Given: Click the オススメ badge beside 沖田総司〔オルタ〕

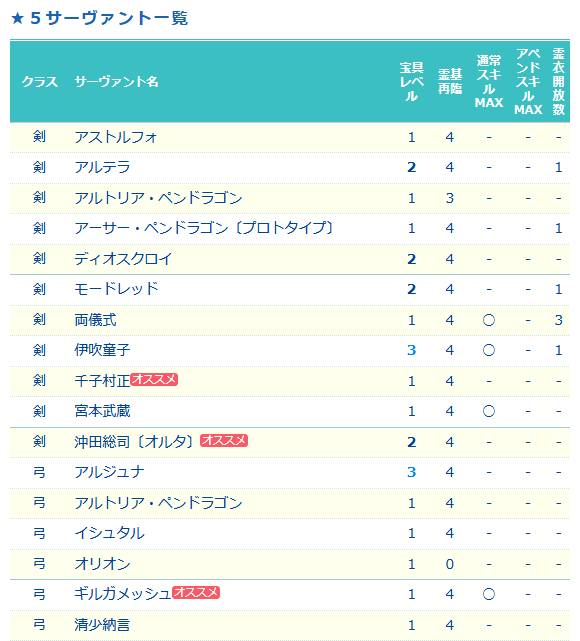Looking at the screenshot, I should click(x=224, y=440).
